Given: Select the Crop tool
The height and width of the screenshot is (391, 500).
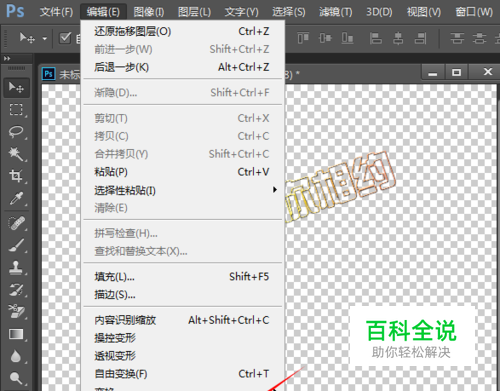Looking at the screenshot, I should 16,176.
